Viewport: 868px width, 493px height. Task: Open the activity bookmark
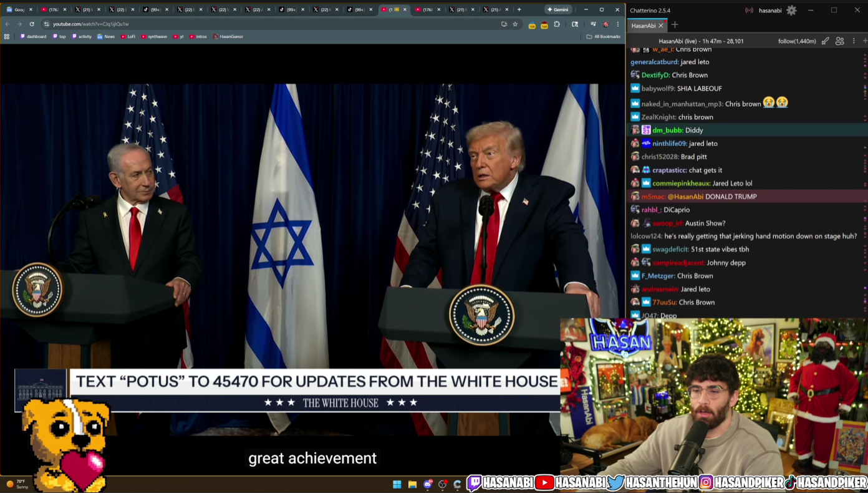[x=82, y=36]
